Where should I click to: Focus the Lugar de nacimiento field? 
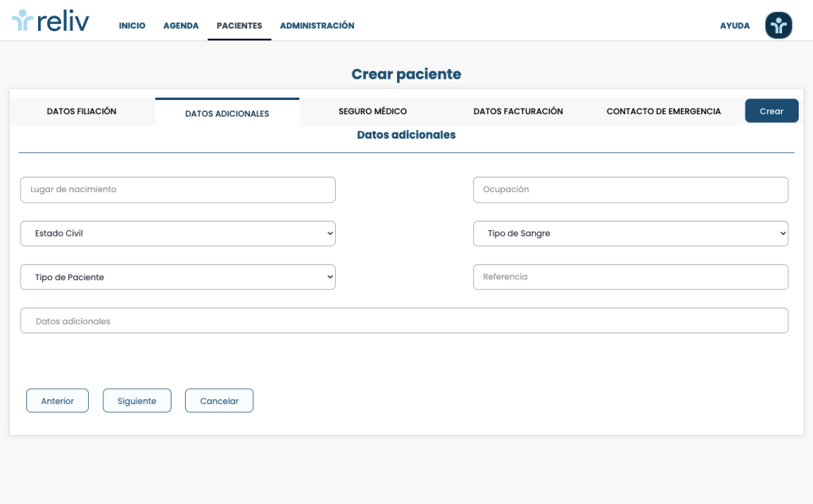click(x=178, y=190)
